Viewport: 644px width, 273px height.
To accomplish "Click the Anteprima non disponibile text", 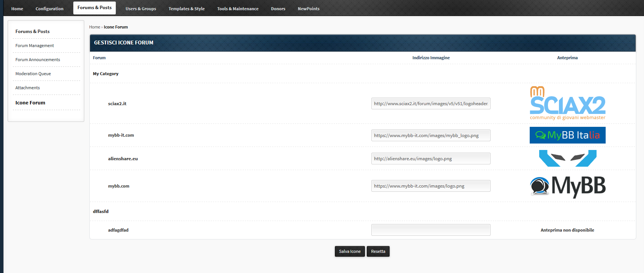I will [567, 230].
